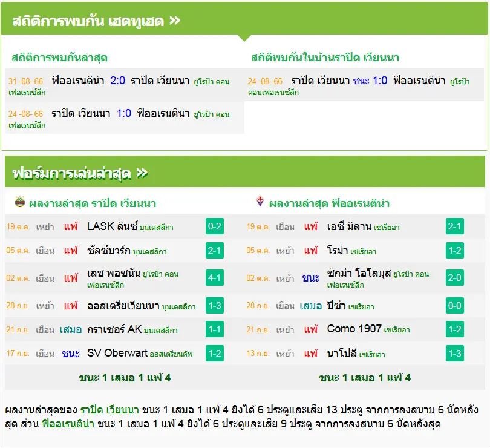Select the 2-0 score badge for ซิกม่า โอโลมุส
490x448 pixels.
pos(455,277)
